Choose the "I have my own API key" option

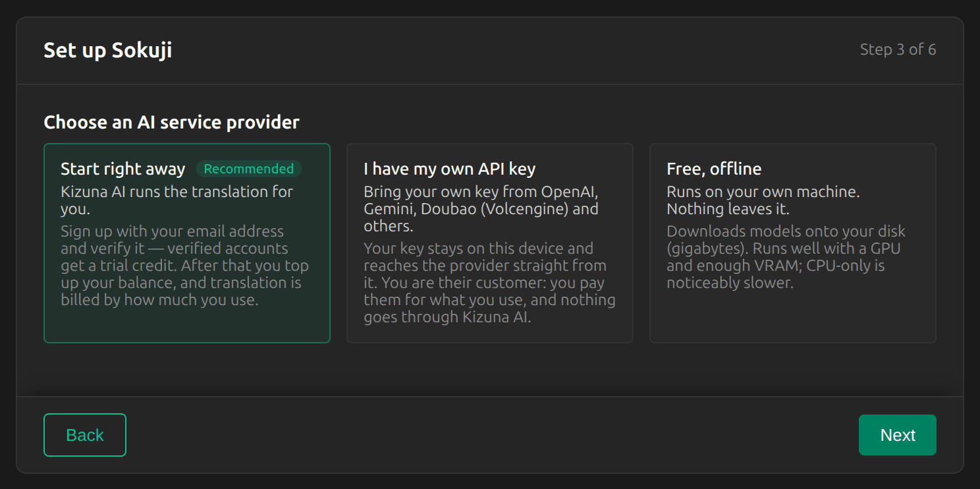point(490,243)
